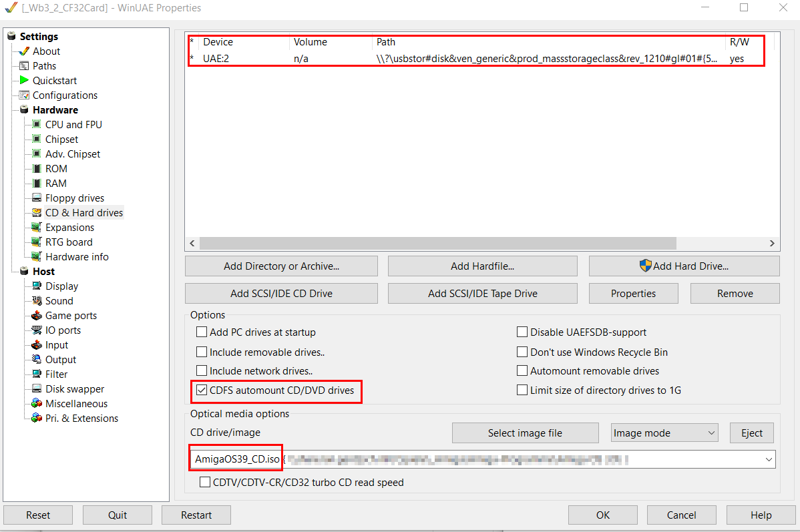Viewport: 800px width, 532px height.
Task: Enable Add PC drives at startup
Action: [202, 332]
